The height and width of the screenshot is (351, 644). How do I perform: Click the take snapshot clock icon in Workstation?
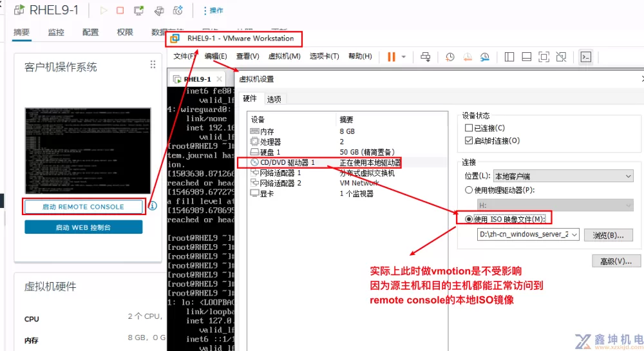(450, 57)
